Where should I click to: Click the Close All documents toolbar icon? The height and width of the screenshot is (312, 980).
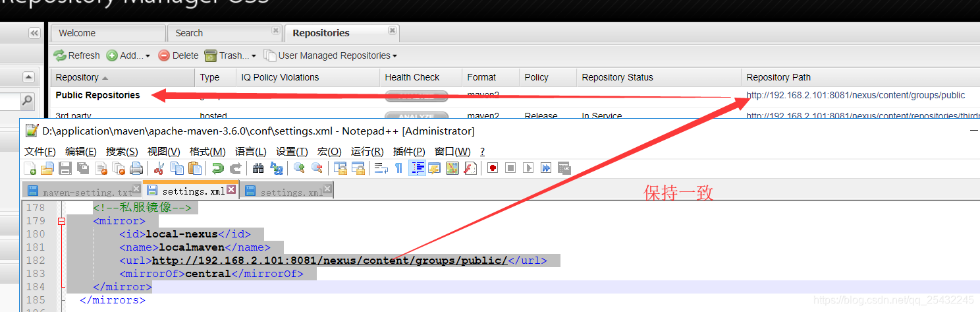click(119, 168)
